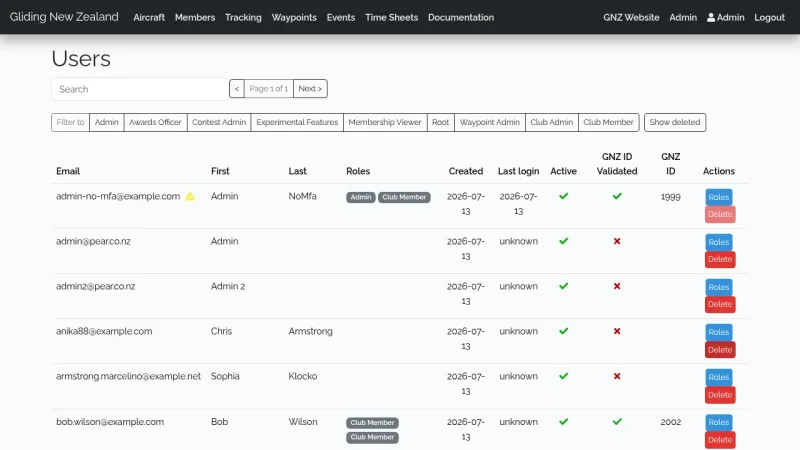
Task: Filter users to Waypoint Admin role
Action: 490,122
